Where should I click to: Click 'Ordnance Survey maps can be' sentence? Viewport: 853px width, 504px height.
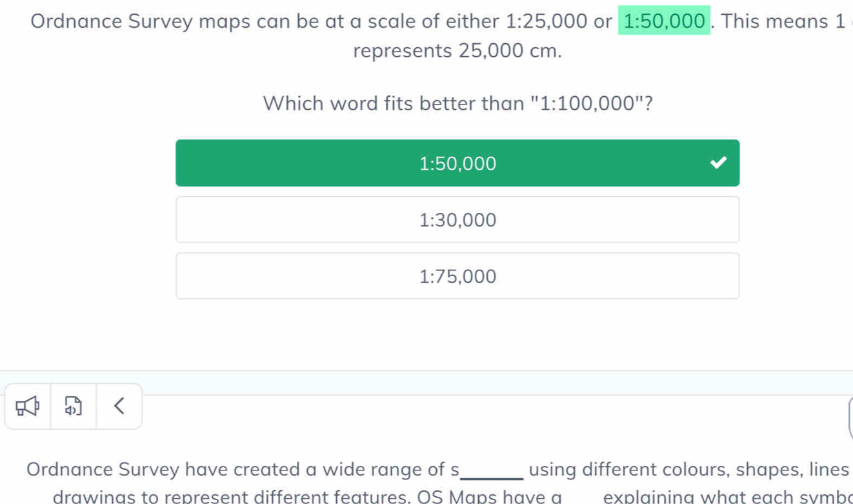(x=439, y=21)
